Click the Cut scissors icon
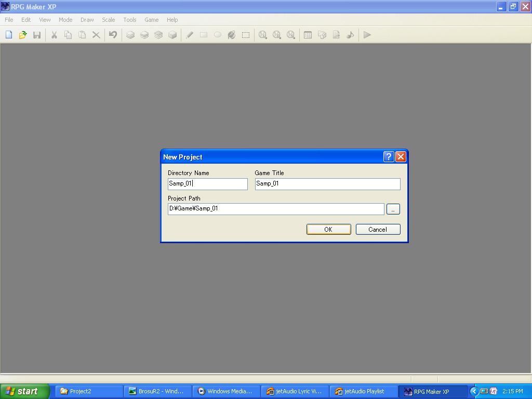 pyautogui.click(x=54, y=35)
